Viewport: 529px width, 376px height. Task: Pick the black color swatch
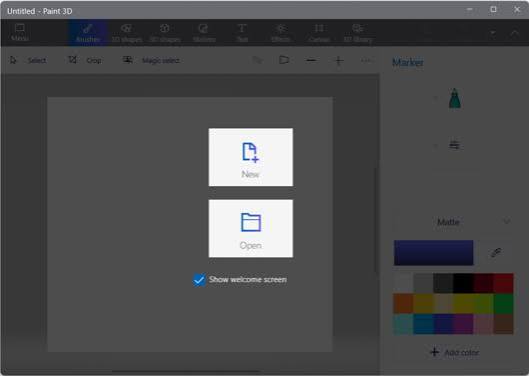[463, 283]
